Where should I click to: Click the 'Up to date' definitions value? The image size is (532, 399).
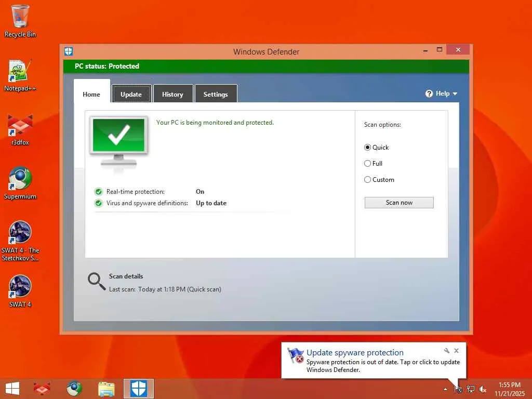coord(211,203)
